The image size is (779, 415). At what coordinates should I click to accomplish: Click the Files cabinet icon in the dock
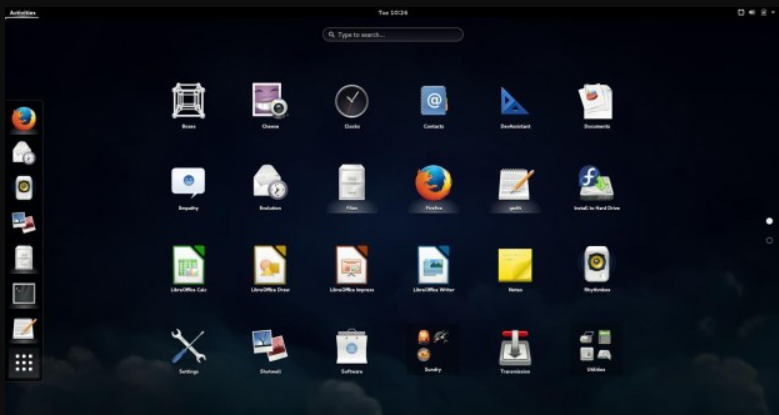24,258
